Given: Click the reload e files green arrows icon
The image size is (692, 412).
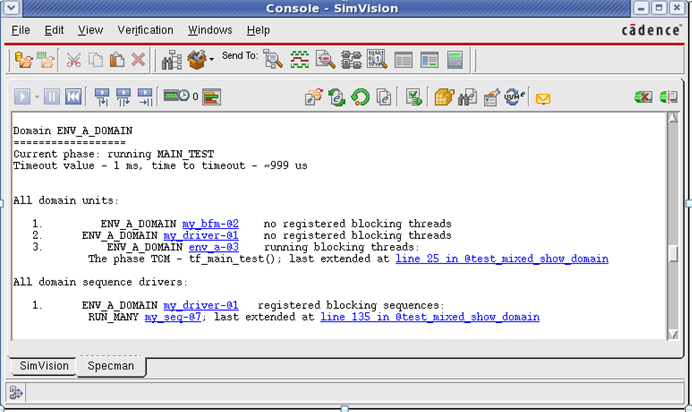Looking at the screenshot, I should (337, 97).
